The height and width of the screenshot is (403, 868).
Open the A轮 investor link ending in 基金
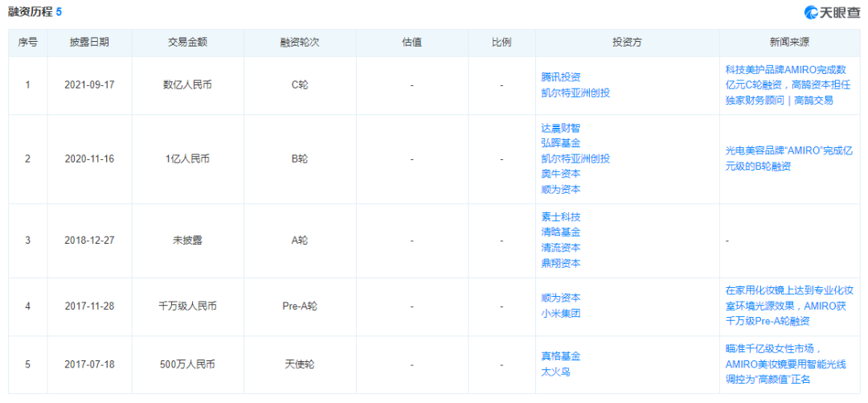[x=560, y=232]
